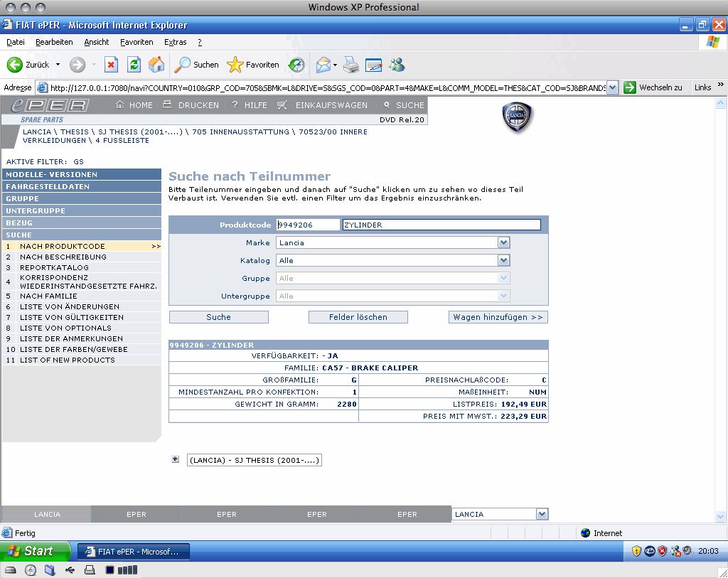Expand the Links toolbar chevron
Image resolution: width=728 pixels, height=578 pixels.
tap(721, 85)
